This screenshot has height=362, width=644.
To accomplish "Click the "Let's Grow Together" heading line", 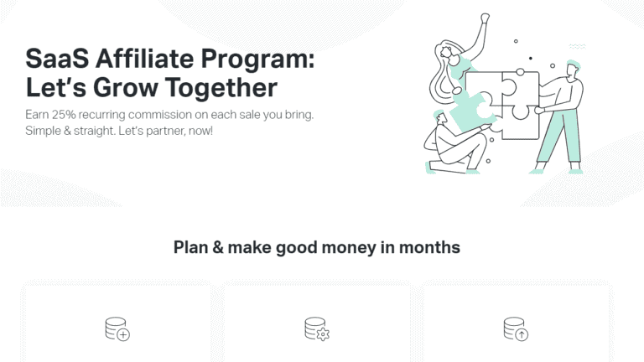I will [x=152, y=88].
